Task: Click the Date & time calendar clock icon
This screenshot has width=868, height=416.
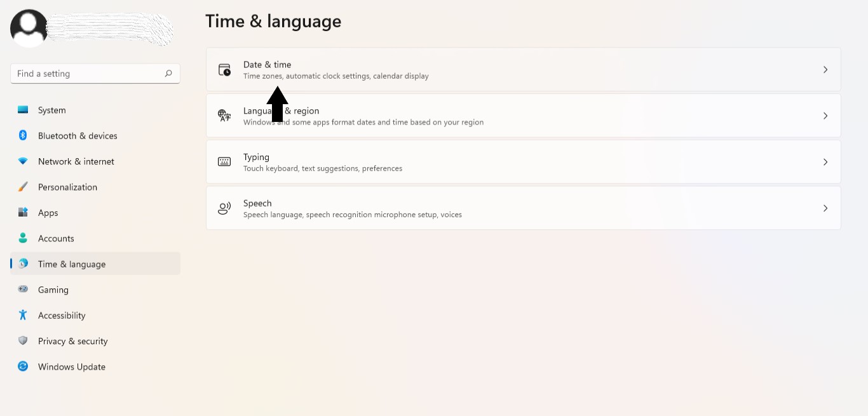Action: (x=224, y=70)
